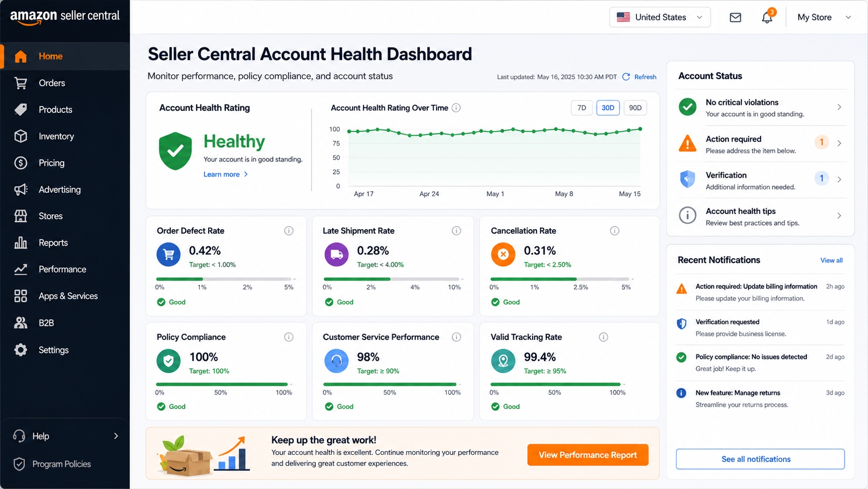Click the May 15 data point on chart
Viewport: 868px width, 489px height.
click(640, 129)
